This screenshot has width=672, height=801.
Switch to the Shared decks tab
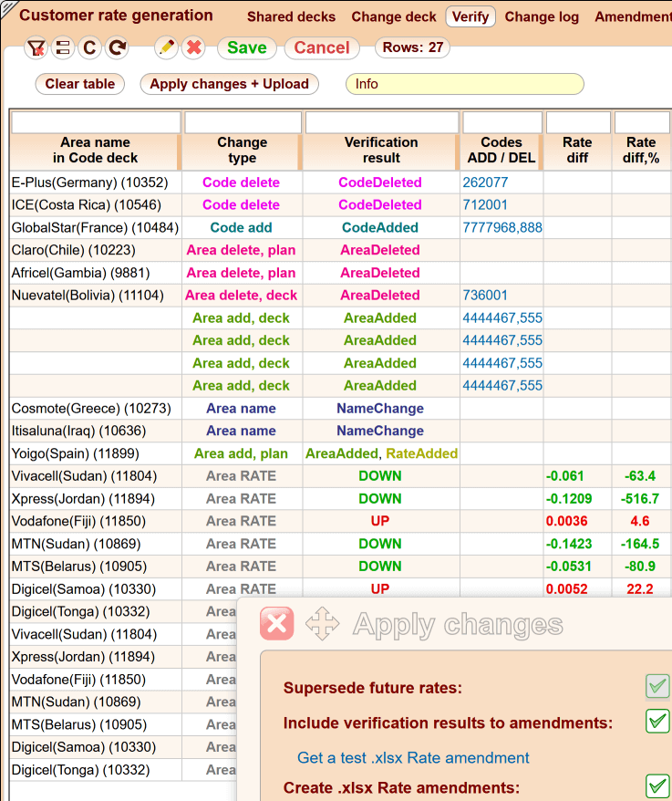[x=291, y=16]
